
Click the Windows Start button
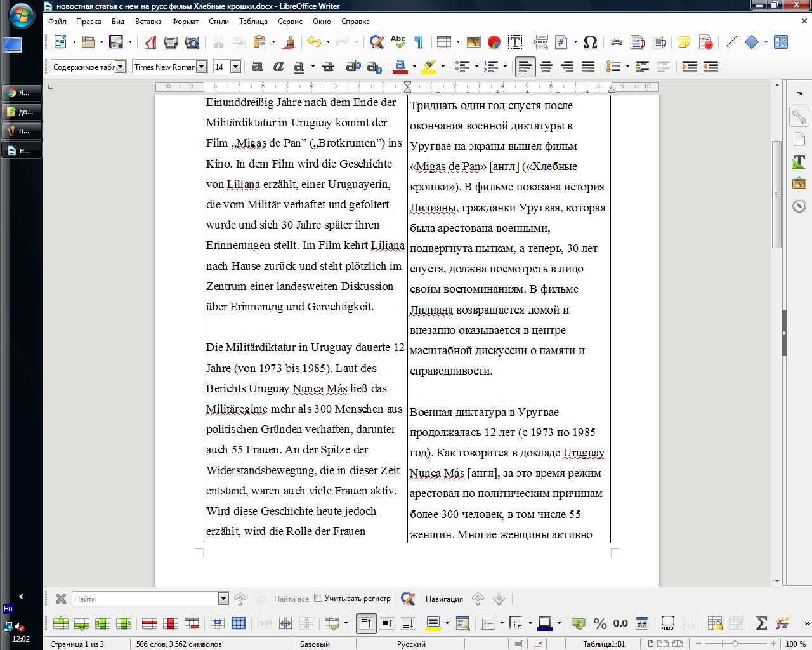tap(21, 16)
